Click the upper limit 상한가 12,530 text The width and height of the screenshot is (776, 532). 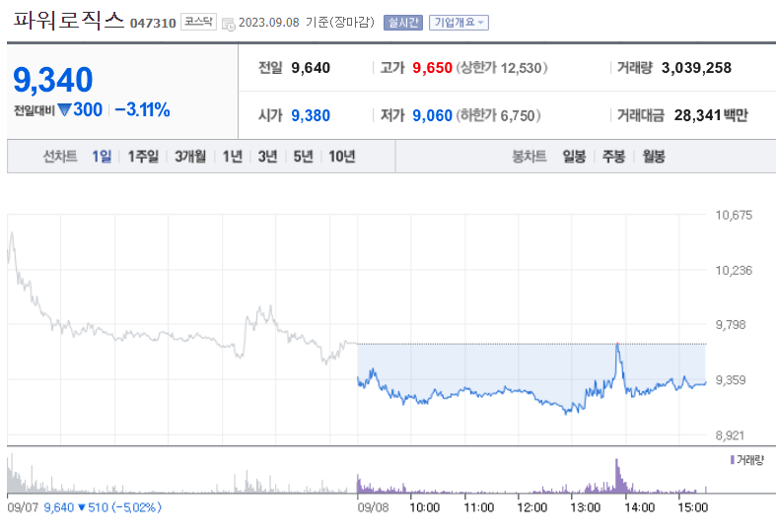[502, 68]
